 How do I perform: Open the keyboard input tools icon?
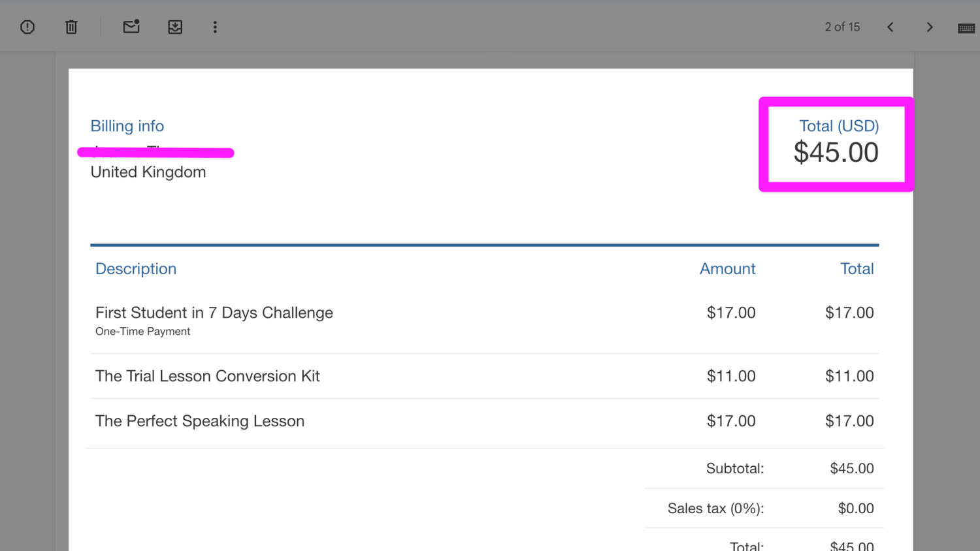[x=966, y=28]
